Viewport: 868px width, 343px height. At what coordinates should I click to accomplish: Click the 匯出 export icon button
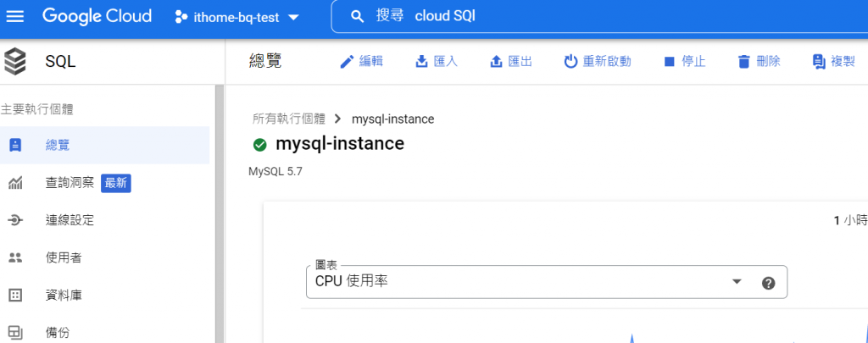coord(510,62)
